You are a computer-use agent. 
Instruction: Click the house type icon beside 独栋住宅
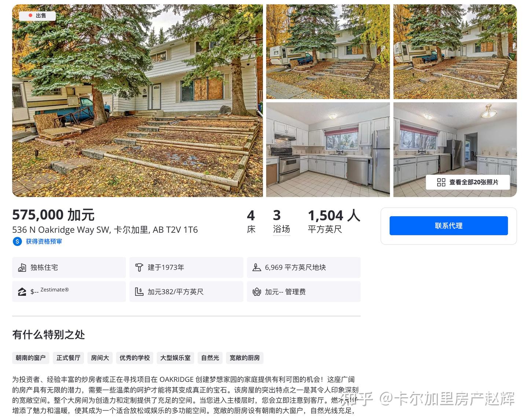(22, 268)
